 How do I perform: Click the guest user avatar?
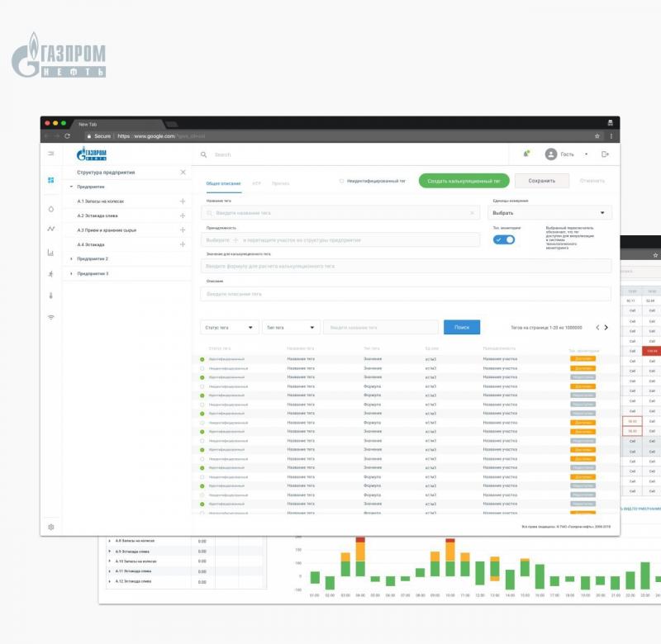[551, 154]
